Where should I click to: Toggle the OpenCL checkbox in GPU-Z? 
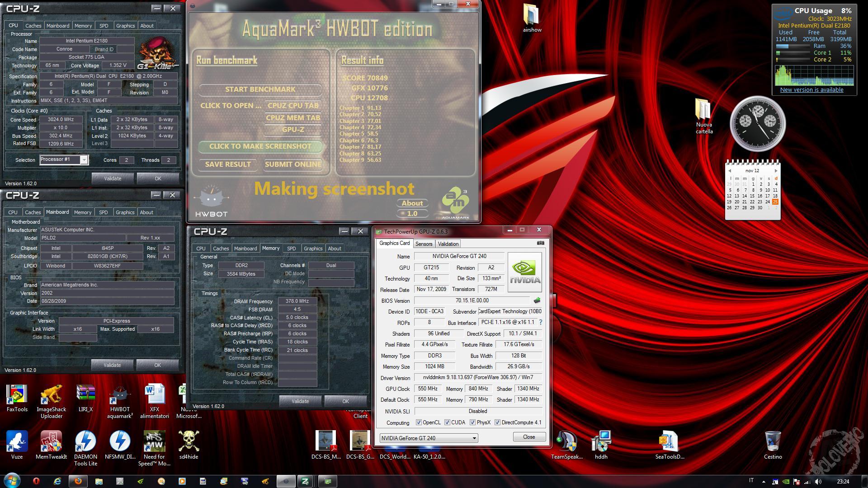tap(419, 422)
